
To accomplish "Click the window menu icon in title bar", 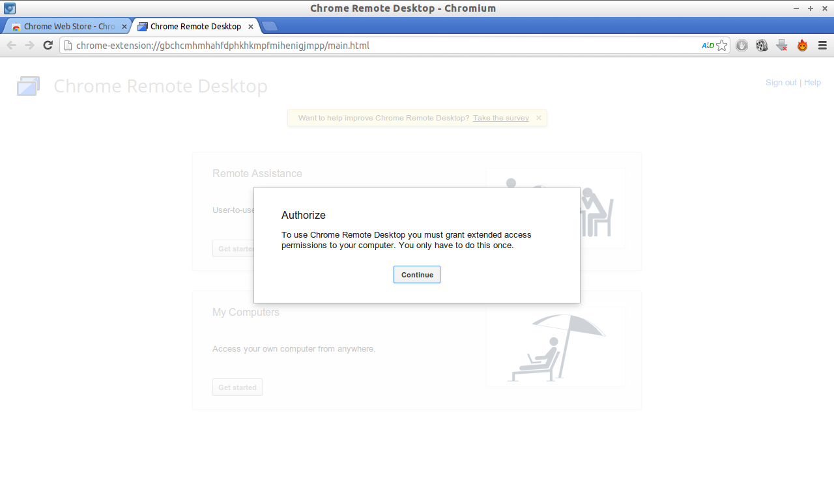I will pyautogui.click(x=10, y=8).
